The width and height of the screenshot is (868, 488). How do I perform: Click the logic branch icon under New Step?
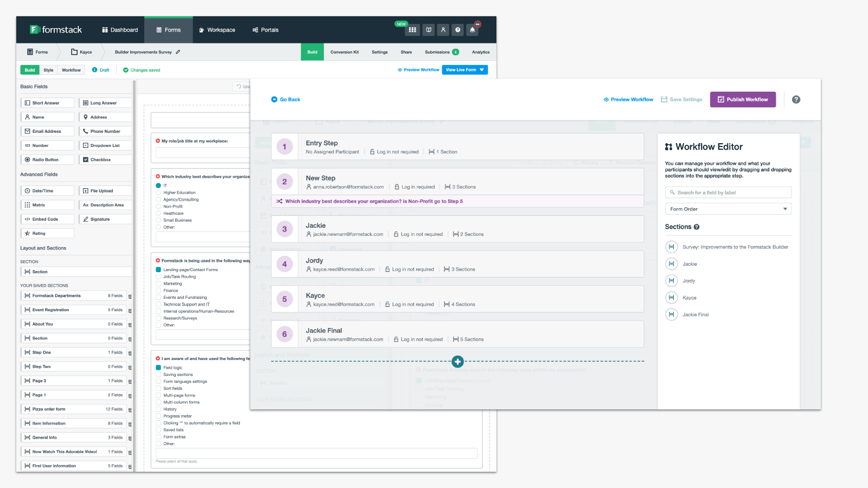click(x=279, y=201)
